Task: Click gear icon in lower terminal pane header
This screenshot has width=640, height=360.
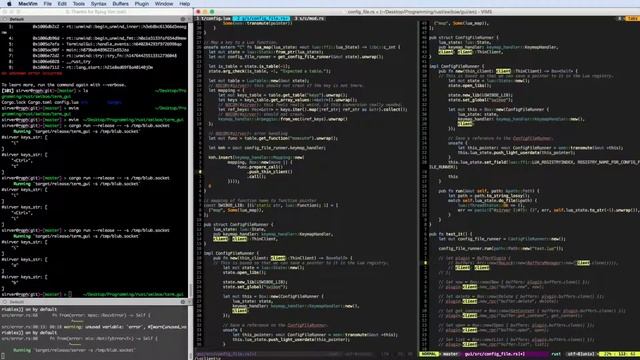Action: coord(183,302)
